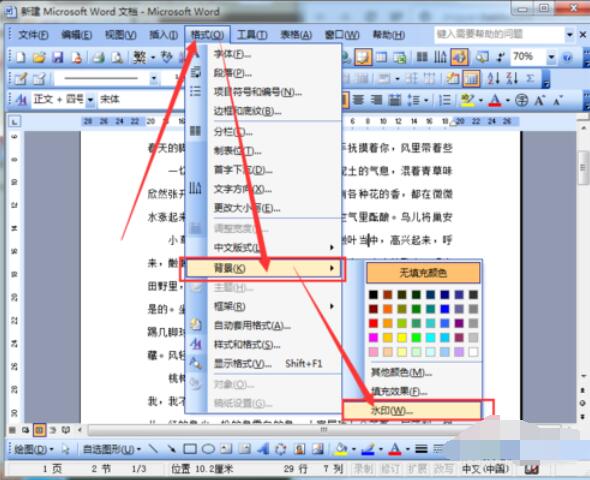This screenshot has width=590, height=480.
Task: Click the traditional Chinese conversion icon 繁
Action: tap(140, 57)
